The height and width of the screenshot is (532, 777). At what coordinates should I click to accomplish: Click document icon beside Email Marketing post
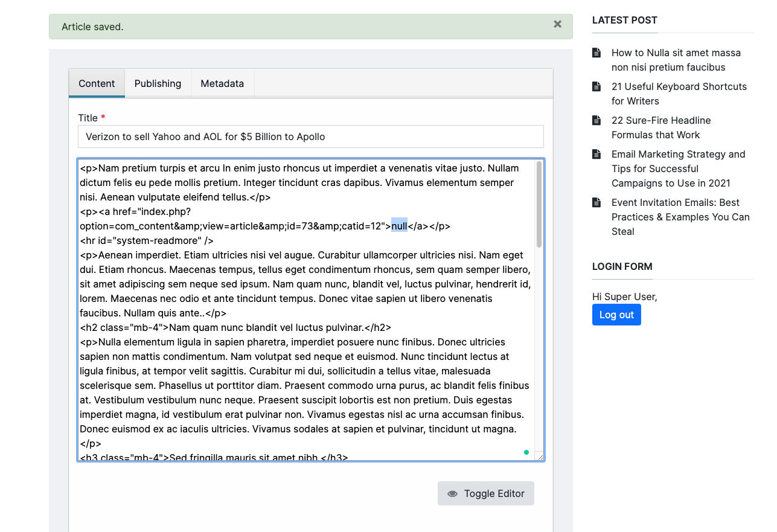coord(596,154)
